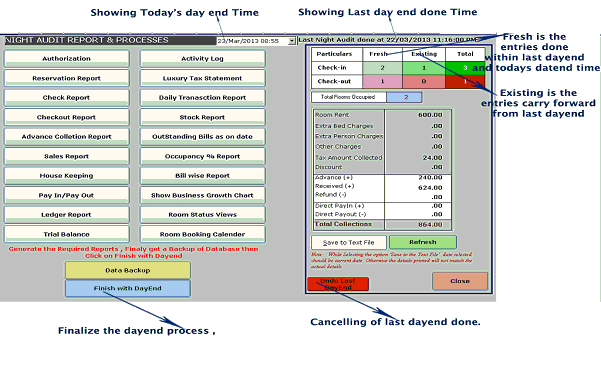Click the Check Report button

pos(67,98)
